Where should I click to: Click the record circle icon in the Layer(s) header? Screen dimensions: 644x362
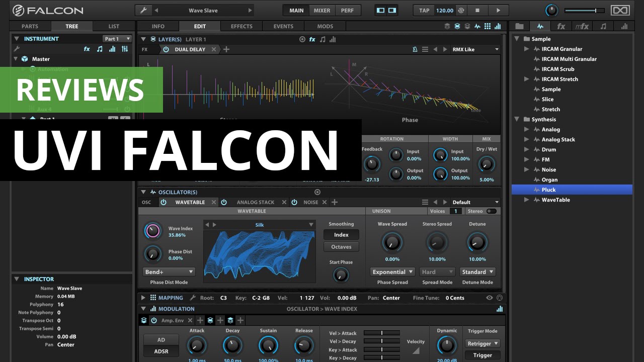[302, 39]
